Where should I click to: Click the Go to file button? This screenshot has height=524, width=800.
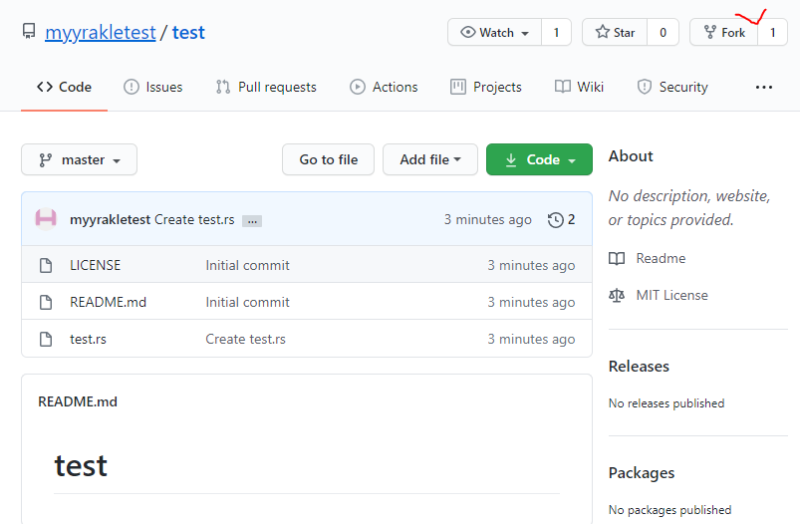[328, 160]
